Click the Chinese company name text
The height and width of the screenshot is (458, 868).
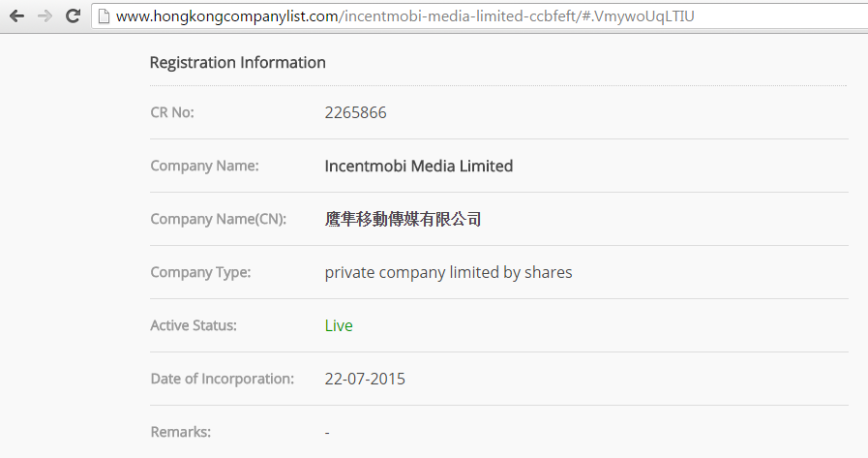point(403,219)
